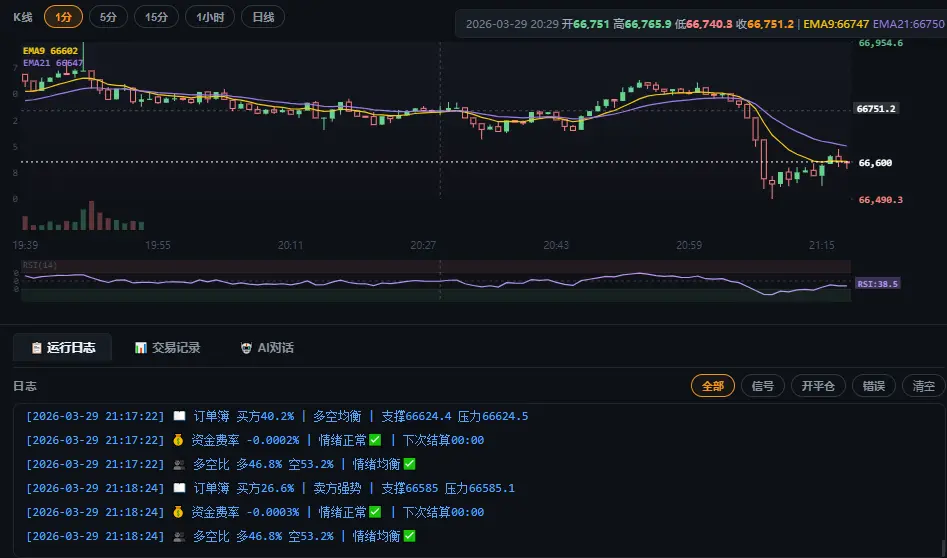The width and height of the screenshot is (947, 558).
Task: Select log text 支撑66624.4 压力66624.5
Action: click(455, 416)
